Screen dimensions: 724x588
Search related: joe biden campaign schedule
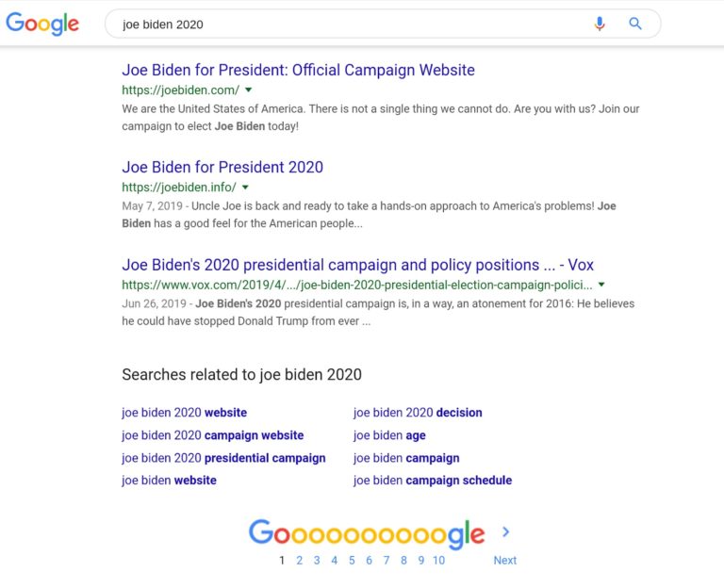tap(432, 481)
